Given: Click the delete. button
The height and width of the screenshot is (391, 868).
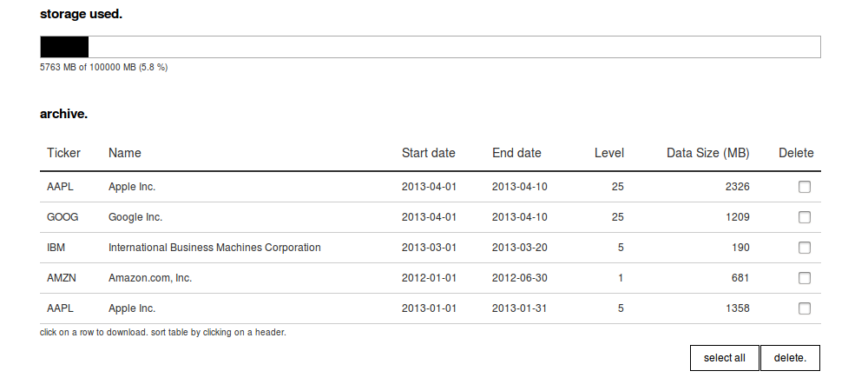Looking at the screenshot, I should point(790,358).
